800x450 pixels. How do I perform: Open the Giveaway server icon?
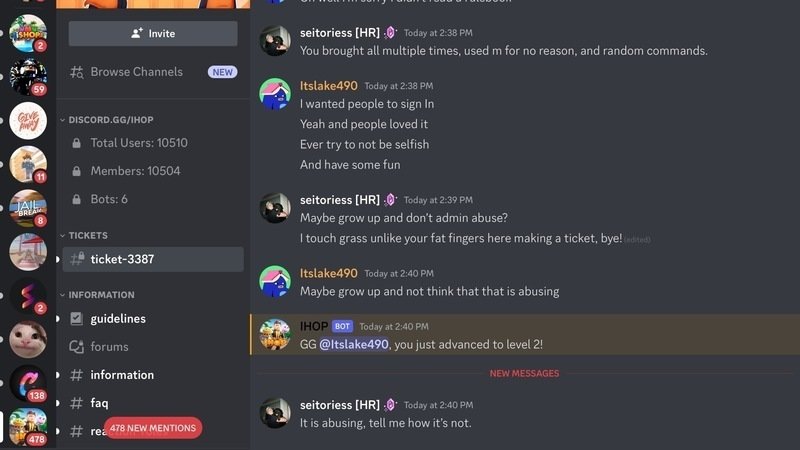click(x=28, y=121)
